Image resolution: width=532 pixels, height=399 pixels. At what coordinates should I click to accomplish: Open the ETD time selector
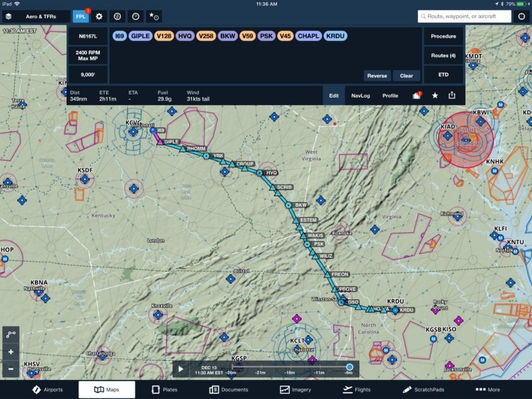(x=443, y=75)
